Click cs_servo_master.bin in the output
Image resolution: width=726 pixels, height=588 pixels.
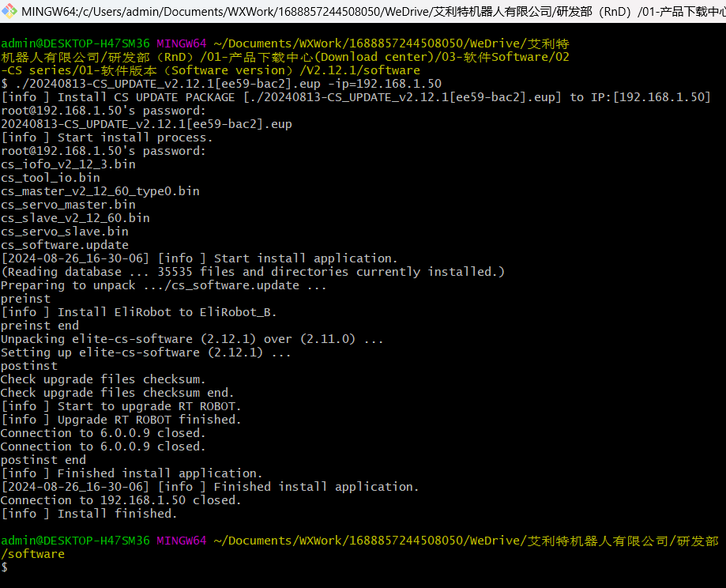[68, 205]
